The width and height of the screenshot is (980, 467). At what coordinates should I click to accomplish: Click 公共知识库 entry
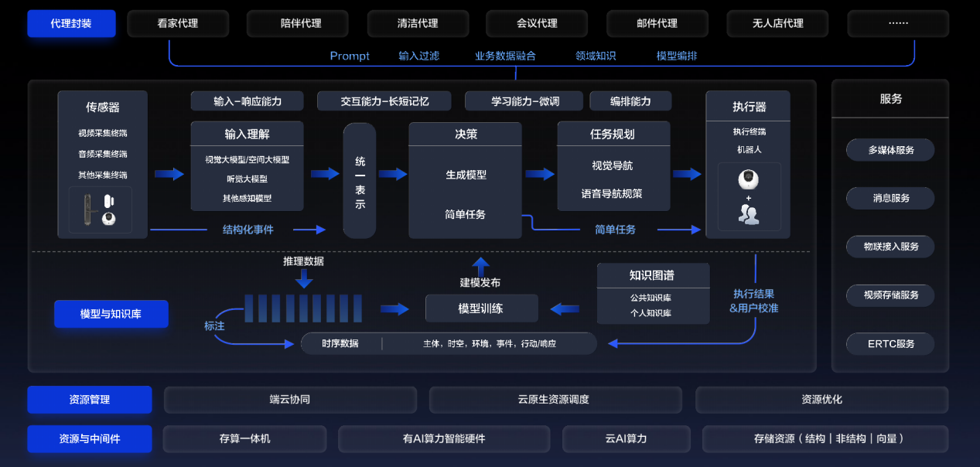point(650,297)
